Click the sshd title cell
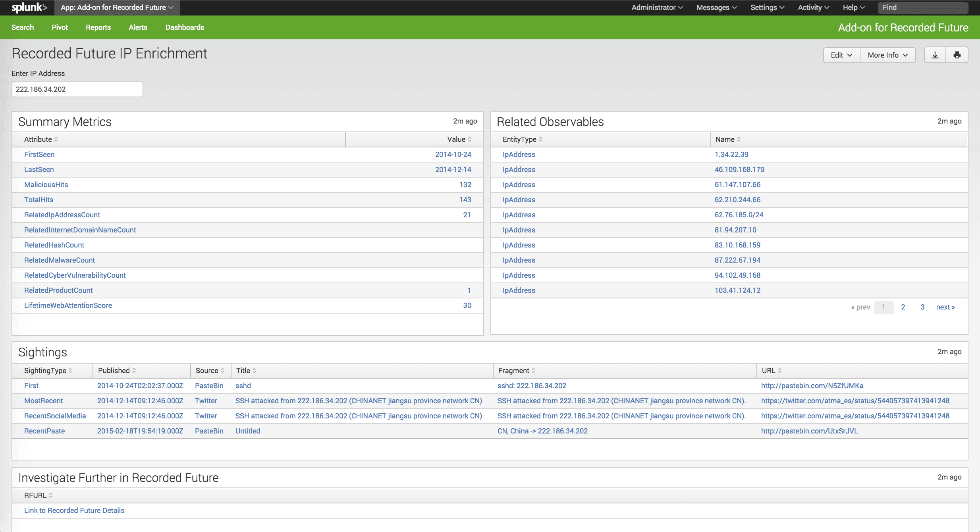The width and height of the screenshot is (980, 532). tap(243, 386)
